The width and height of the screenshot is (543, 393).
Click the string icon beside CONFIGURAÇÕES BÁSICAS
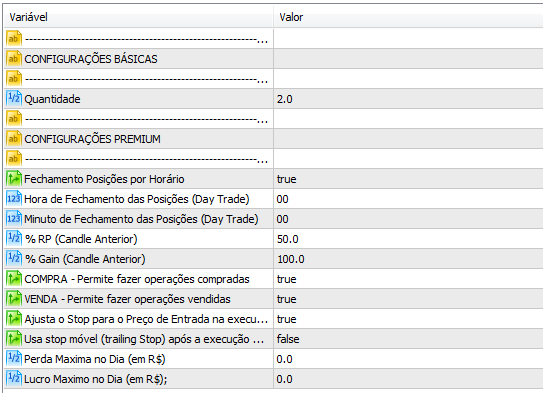click(x=14, y=59)
